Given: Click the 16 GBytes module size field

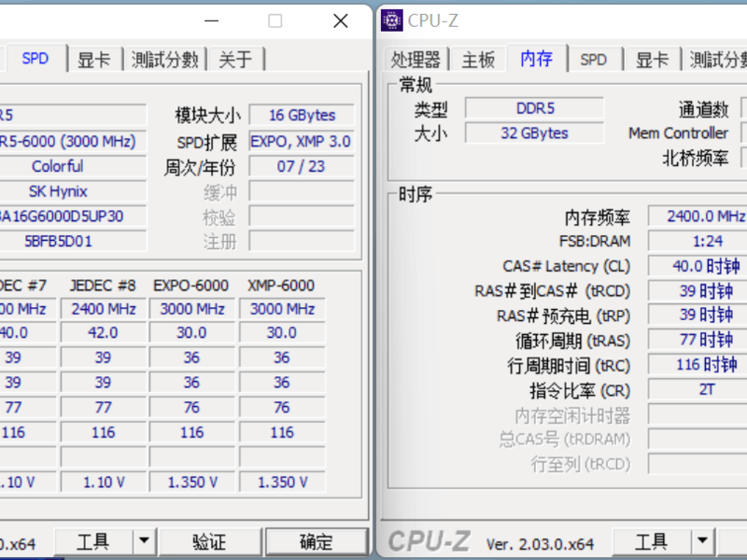Looking at the screenshot, I should click(302, 115).
